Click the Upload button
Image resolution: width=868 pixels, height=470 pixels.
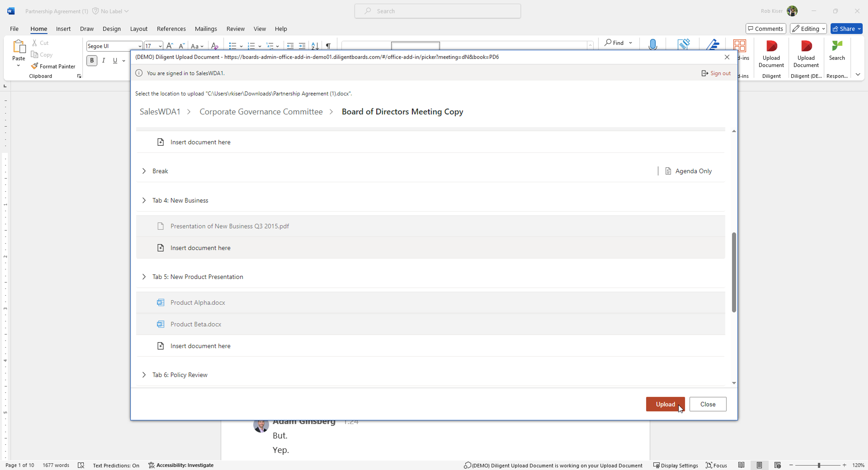pos(665,404)
